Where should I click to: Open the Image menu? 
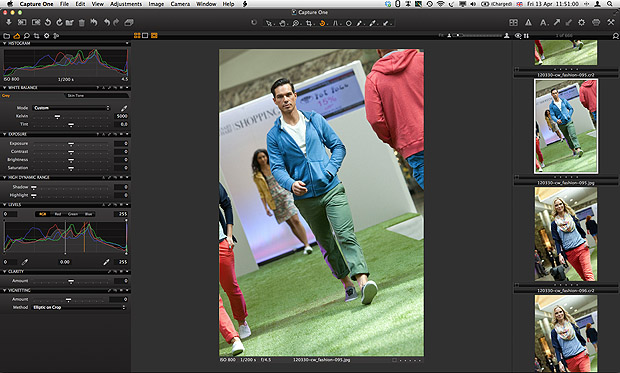pos(156,4)
